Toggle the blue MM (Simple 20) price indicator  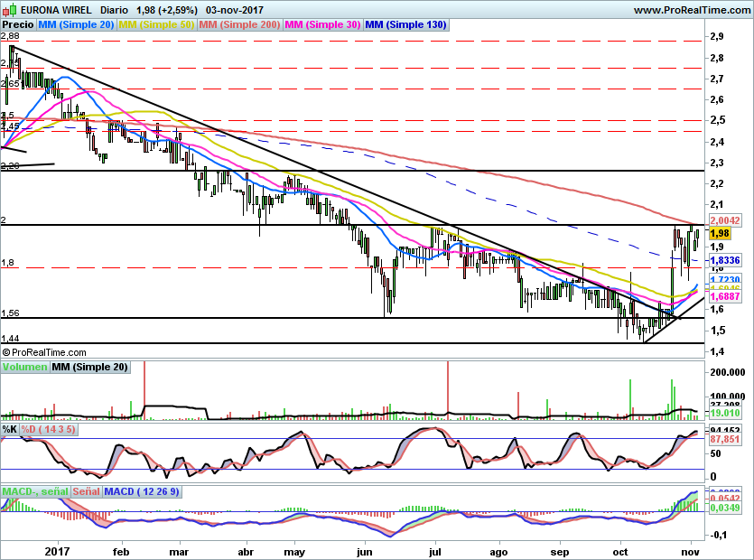(x=77, y=25)
